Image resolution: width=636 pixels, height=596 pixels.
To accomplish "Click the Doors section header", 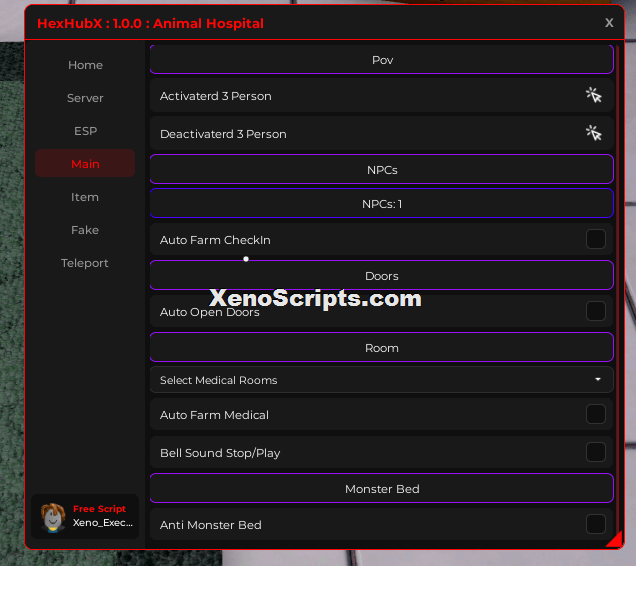I will click(381, 275).
